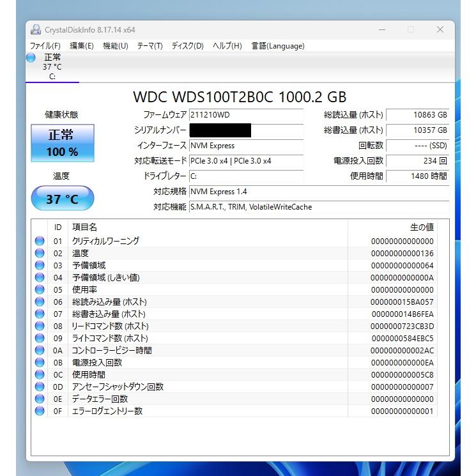Click the power on hours value 1480 時間

[417, 176]
